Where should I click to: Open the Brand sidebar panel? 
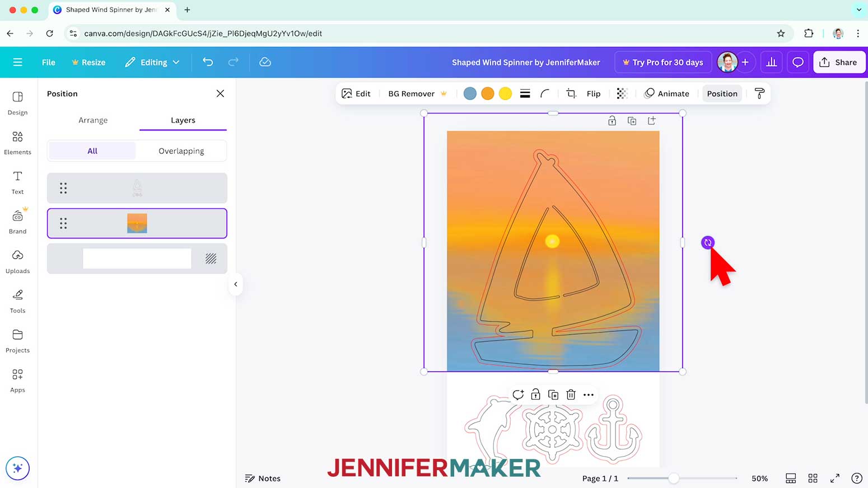point(18,222)
